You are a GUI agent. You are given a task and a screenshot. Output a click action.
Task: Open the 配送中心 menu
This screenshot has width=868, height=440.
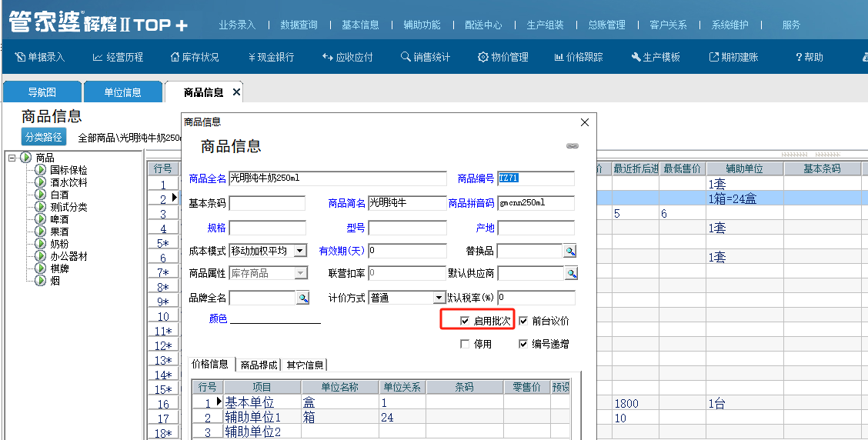[483, 25]
